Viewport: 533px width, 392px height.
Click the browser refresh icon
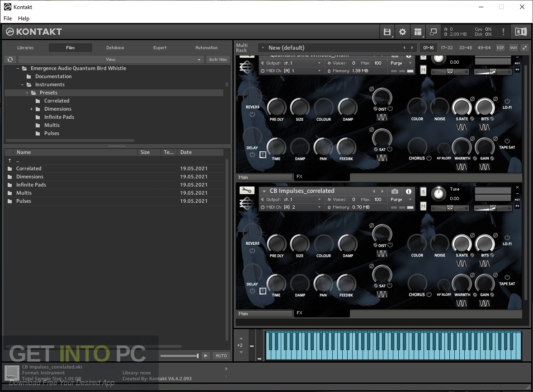(x=10, y=60)
